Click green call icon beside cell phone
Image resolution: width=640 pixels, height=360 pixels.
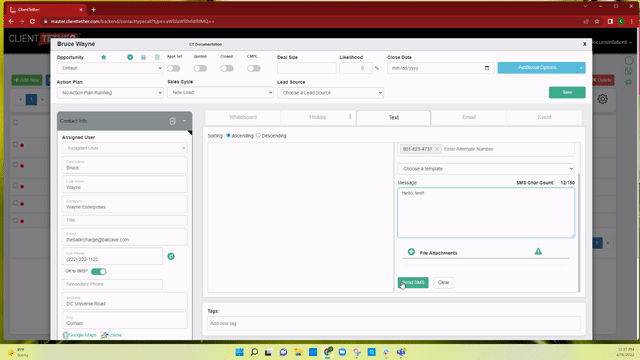(171, 256)
